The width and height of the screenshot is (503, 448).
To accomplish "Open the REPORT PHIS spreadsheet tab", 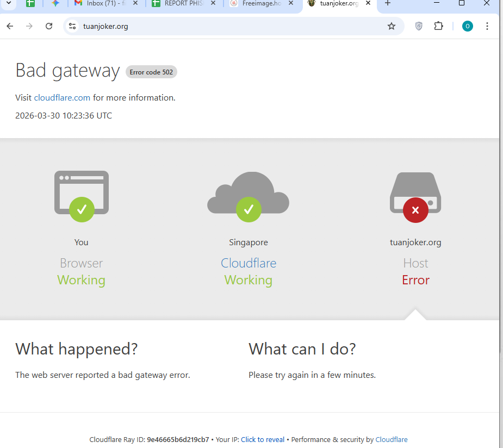I will pyautogui.click(x=179, y=3).
